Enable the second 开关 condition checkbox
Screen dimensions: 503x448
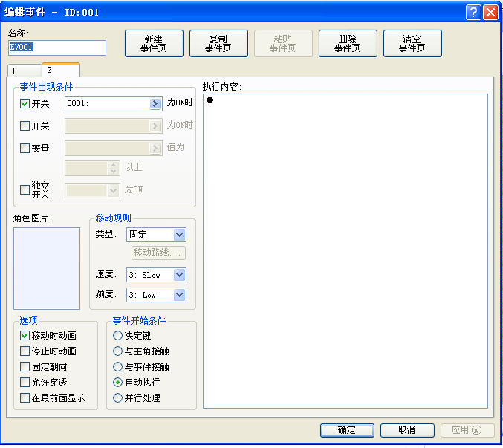[25, 126]
